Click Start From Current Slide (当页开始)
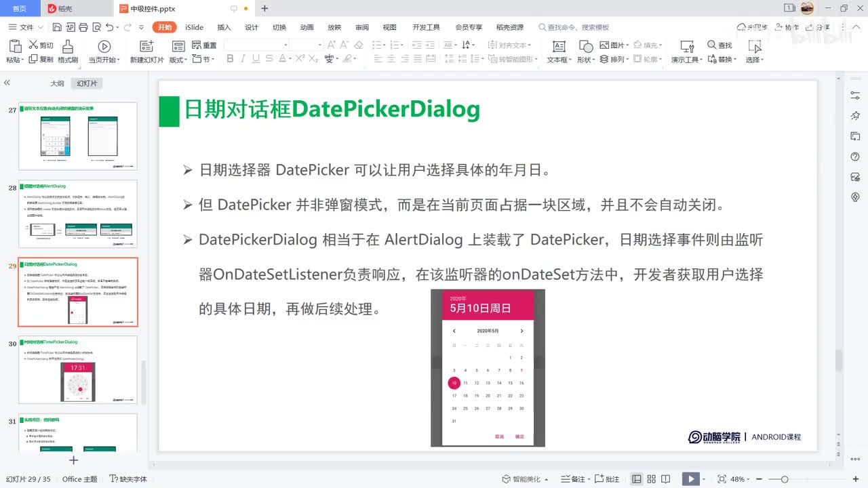The height and width of the screenshot is (488, 868). [x=104, y=52]
